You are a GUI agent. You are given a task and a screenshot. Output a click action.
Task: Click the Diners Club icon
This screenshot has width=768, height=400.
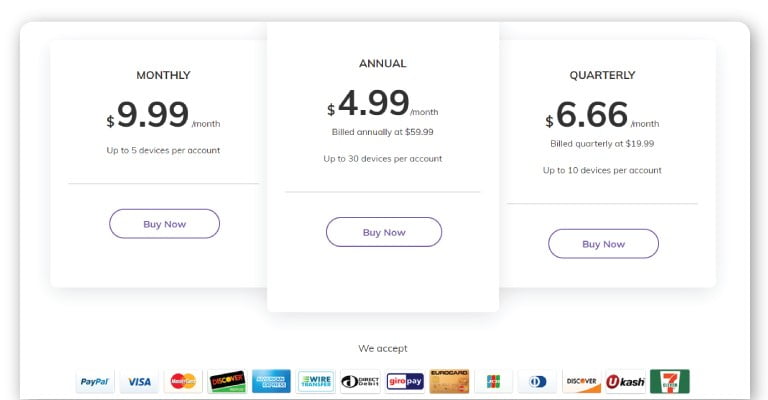(537, 381)
